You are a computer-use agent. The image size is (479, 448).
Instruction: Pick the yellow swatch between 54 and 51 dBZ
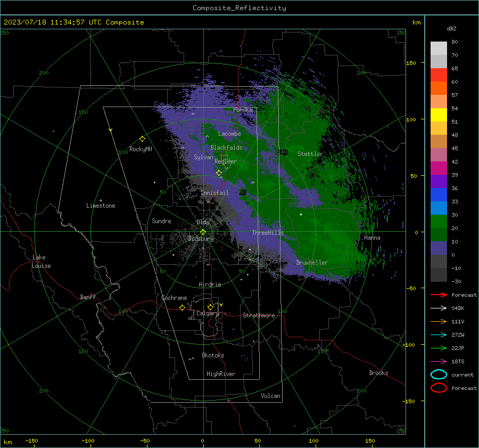pos(439,115)
